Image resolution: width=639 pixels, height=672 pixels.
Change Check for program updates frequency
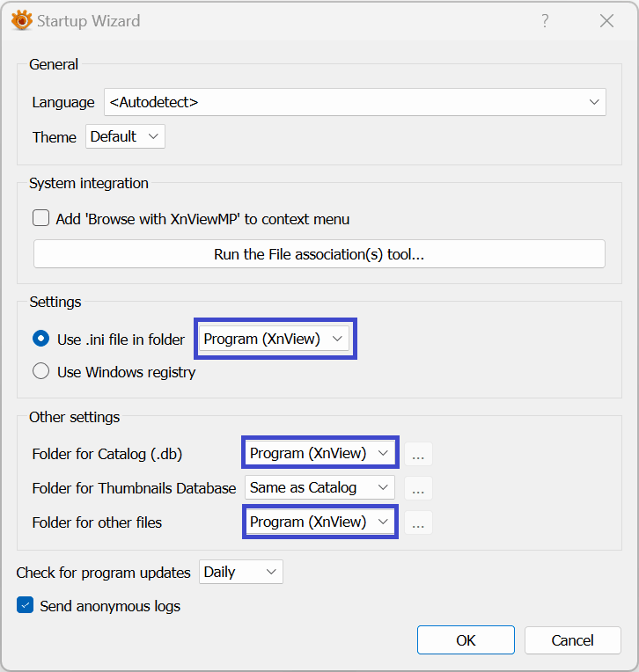point(241,573)
